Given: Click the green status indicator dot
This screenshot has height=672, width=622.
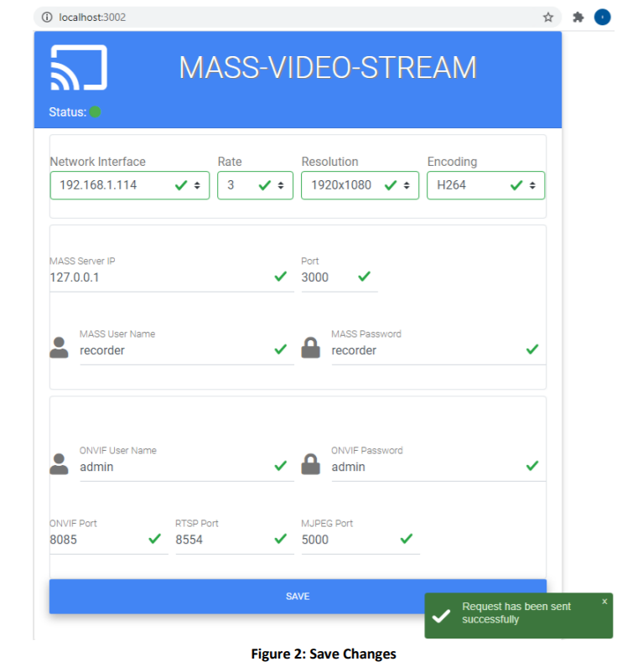Looking at the screenshot, I should point(96,112).
